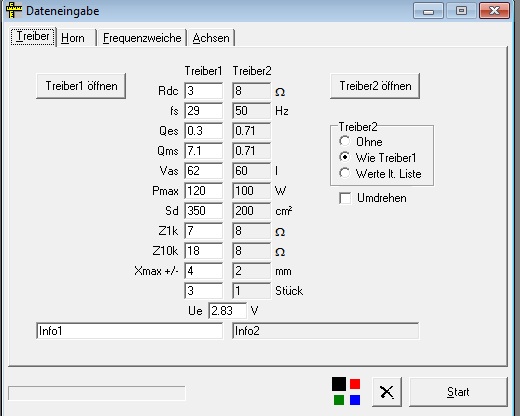Focus the Treiber1 Sd field showing 350
This screenshot has height=416, width=520.
(203, 211)
